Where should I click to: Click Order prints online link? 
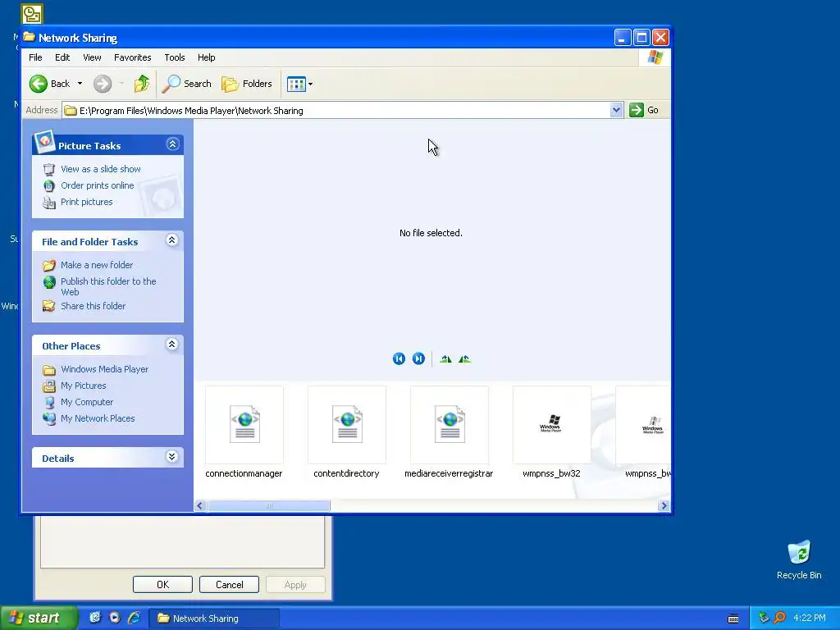[98, 185]
